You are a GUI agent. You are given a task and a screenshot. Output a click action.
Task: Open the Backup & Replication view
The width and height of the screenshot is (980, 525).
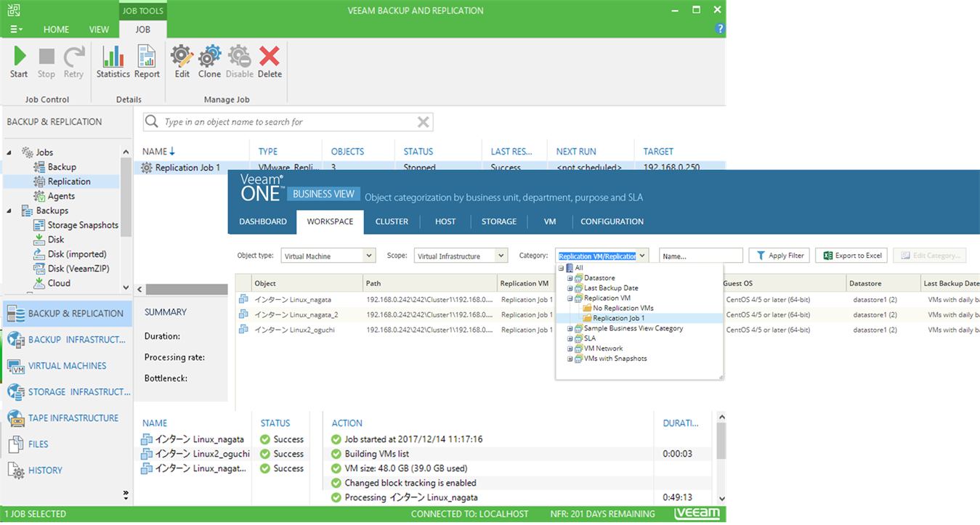[x=67, y=314]
